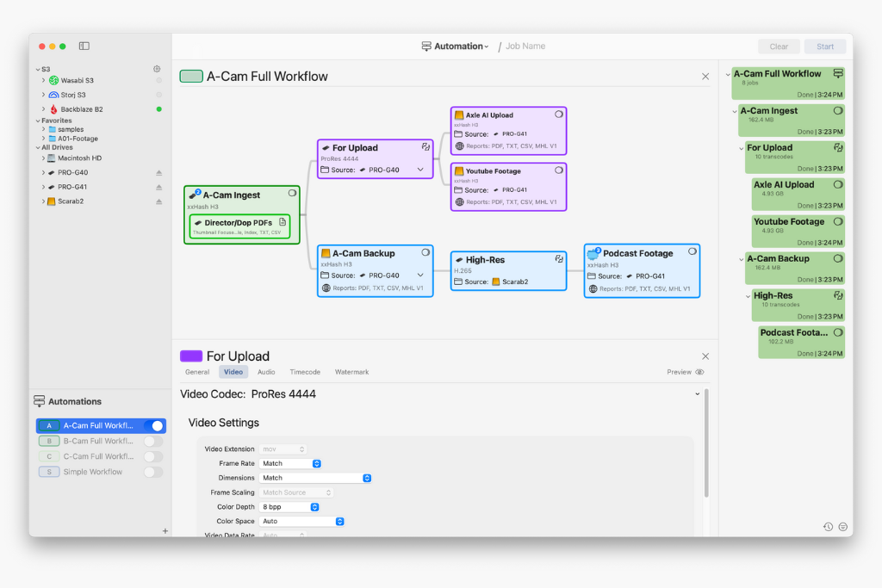
Task: Open the Source dropdown chevron on For Upload node
Action: coord(420,170)
